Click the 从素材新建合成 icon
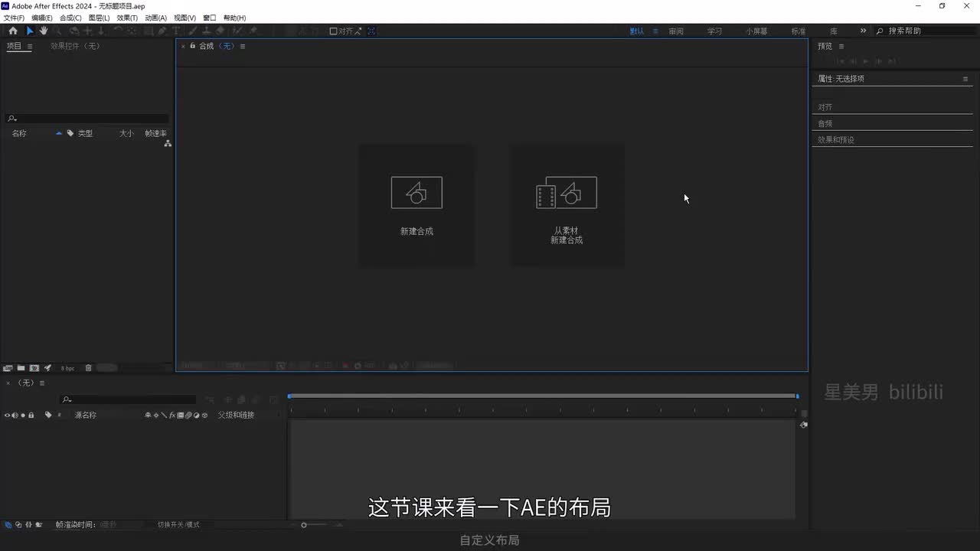 pyautogui.click(x=567, y=192)
